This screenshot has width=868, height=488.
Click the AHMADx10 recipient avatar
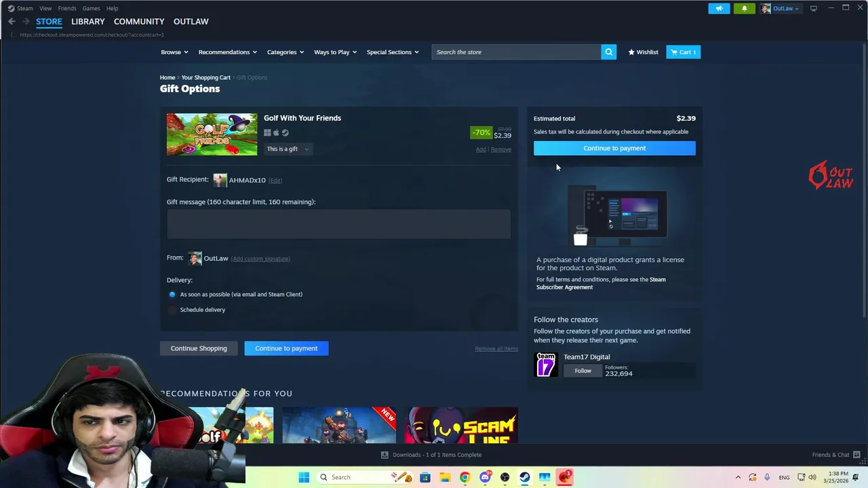pos(220,180)
